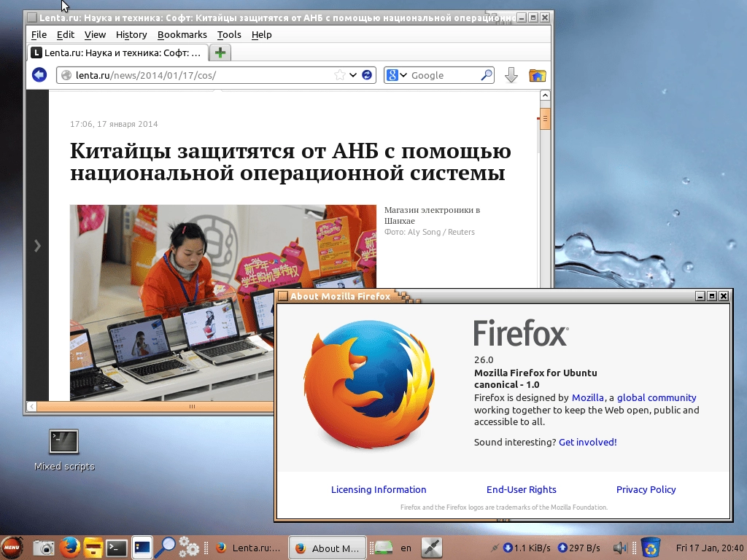Click the green drive tray icon

pos(382,548)
